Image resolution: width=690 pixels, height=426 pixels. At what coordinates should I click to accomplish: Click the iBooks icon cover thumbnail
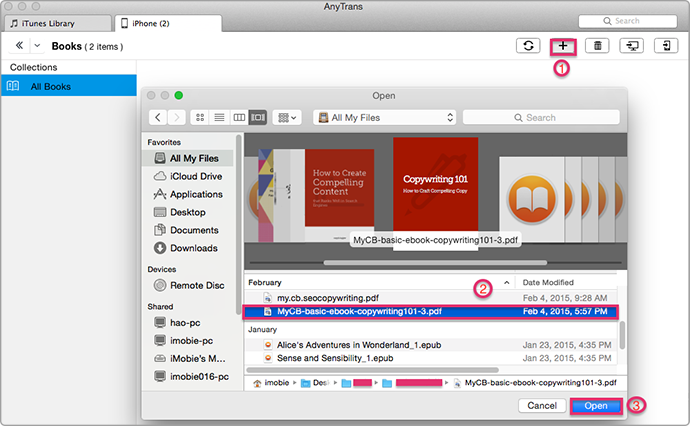point(532,199)
